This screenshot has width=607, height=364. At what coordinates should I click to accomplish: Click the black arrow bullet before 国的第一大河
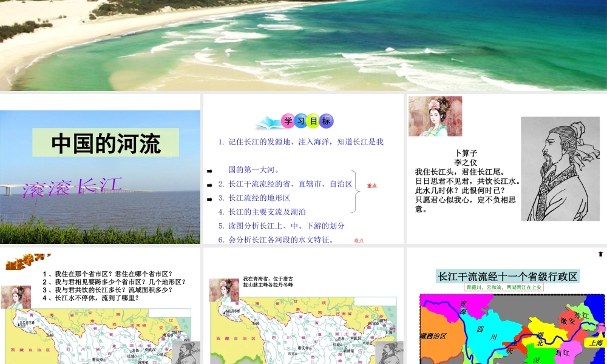pyautogui.click(x=209, y=171)
